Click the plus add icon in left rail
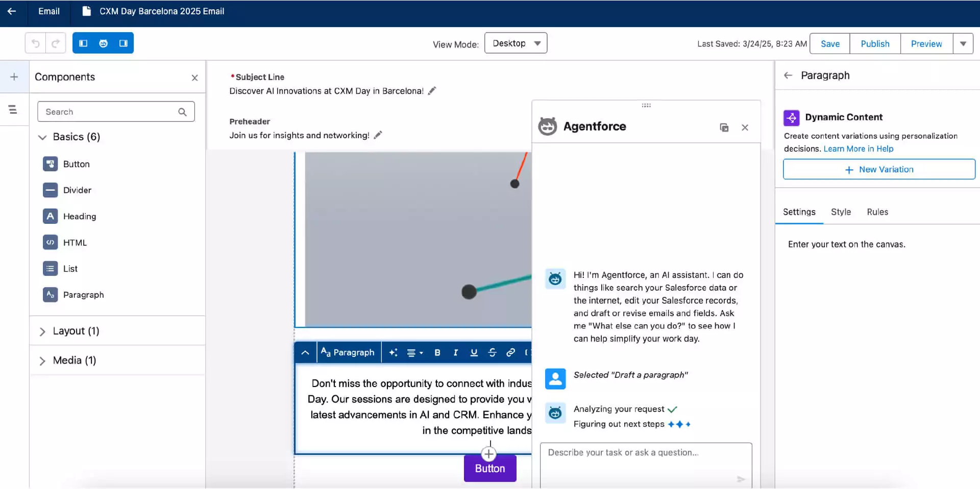 [x=14, y=77]
